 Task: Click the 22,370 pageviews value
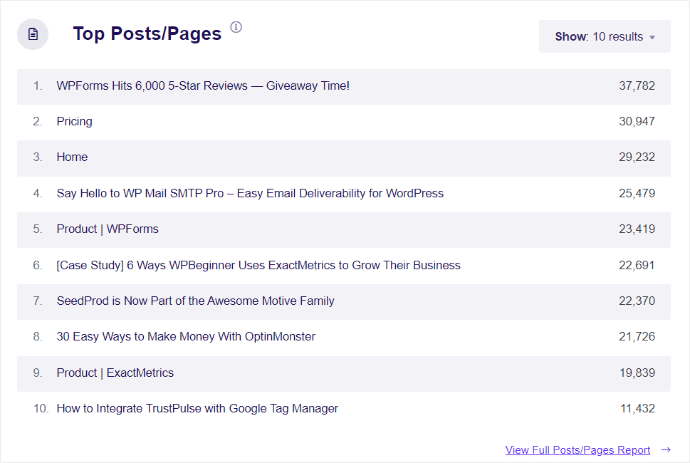[x=637, y=301]
